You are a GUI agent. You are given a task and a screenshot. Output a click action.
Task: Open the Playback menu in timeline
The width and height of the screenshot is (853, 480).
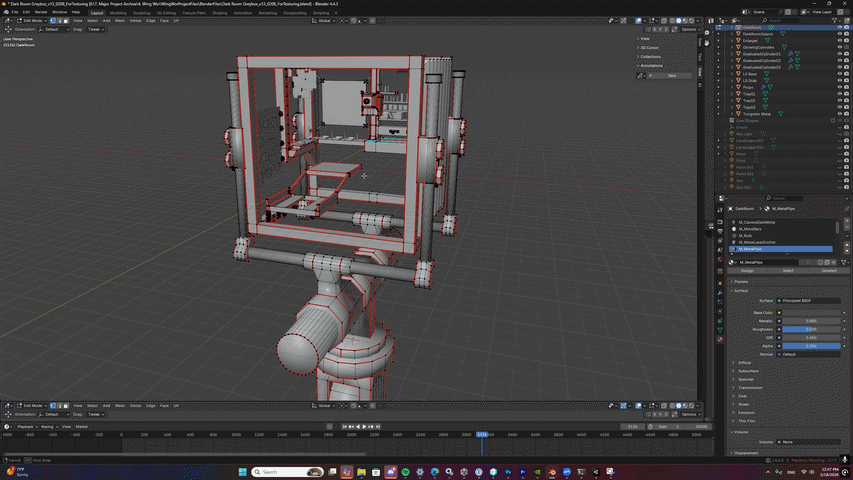(25, 427)
